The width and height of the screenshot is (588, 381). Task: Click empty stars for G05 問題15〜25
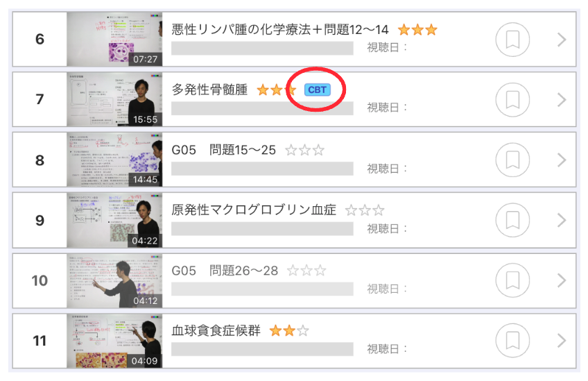[x=304, y=150]
